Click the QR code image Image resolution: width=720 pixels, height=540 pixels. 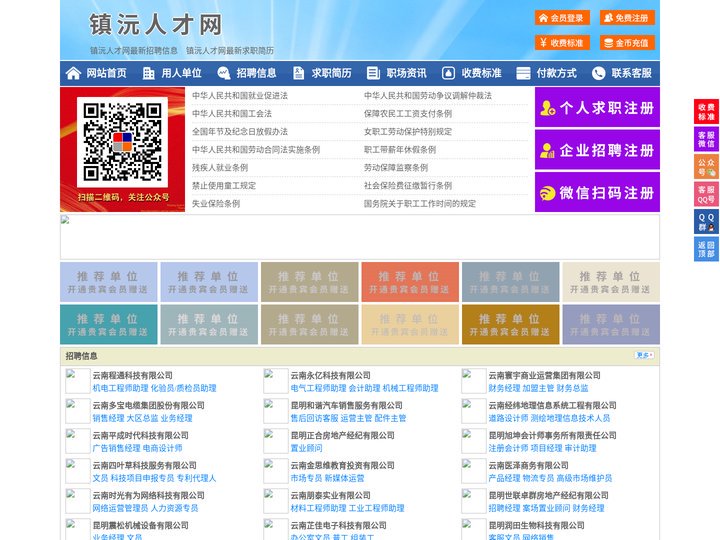tap(122, 141)
